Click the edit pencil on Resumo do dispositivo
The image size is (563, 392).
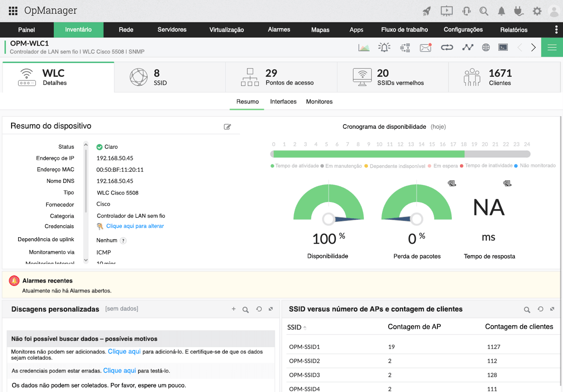pyautogui.click(x=227, y=127)
